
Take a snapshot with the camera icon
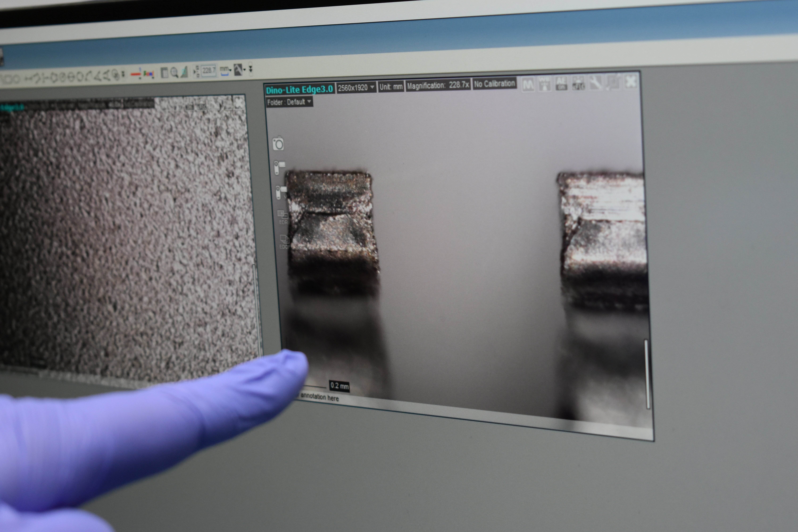278,144
